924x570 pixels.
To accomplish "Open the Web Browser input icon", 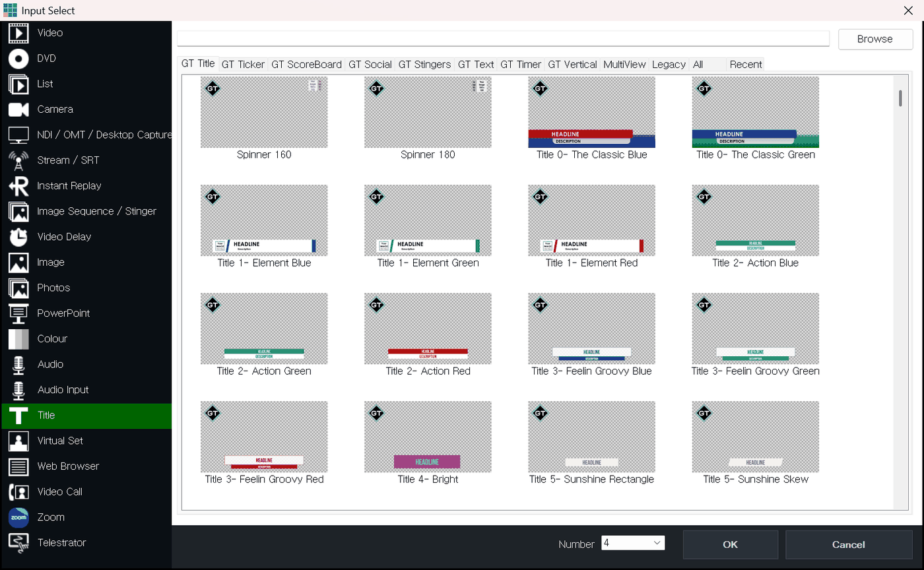I will point(18,466).
